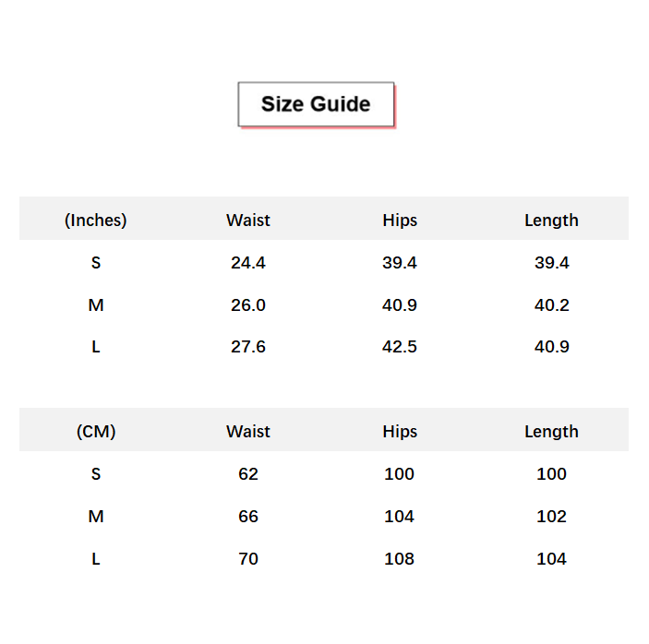Click Waist header in the inches table
The image size is (649, 644).
pos(248,220)
